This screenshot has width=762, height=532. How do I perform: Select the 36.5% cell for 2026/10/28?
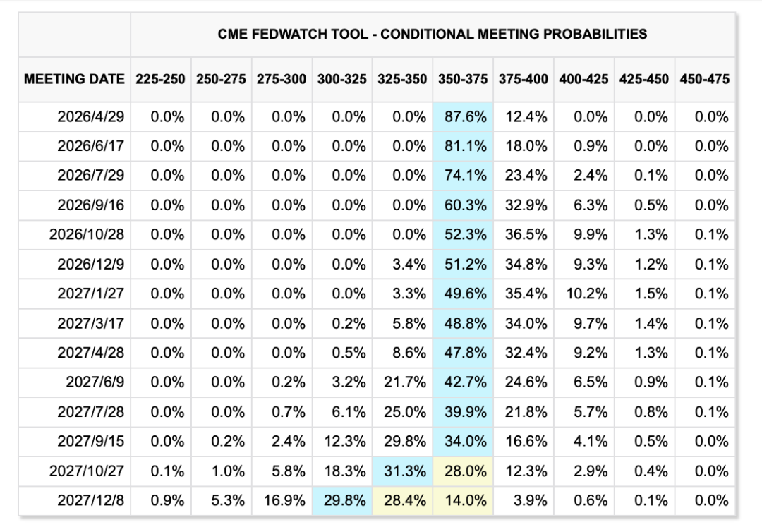[x=526, y=235]
